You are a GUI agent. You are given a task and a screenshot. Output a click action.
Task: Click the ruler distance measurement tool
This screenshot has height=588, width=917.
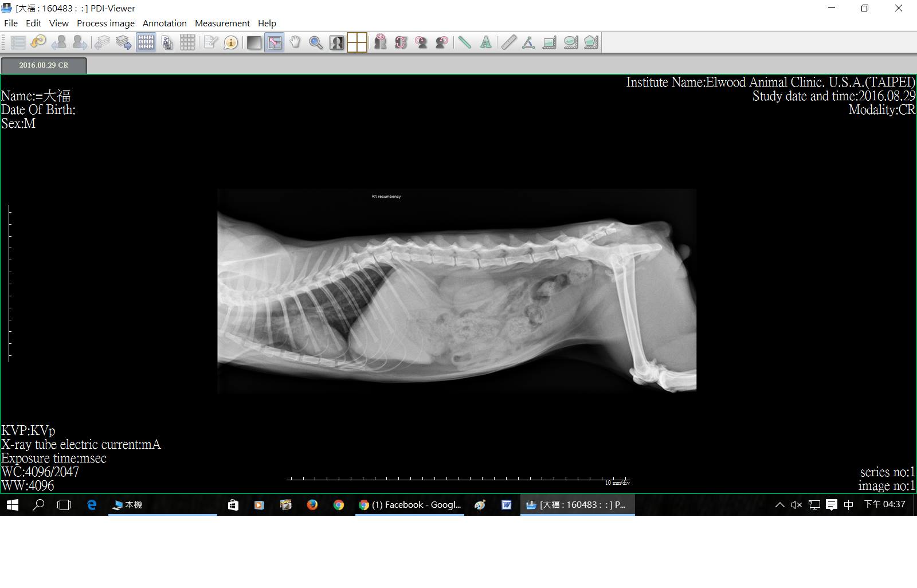pos(508,42)
